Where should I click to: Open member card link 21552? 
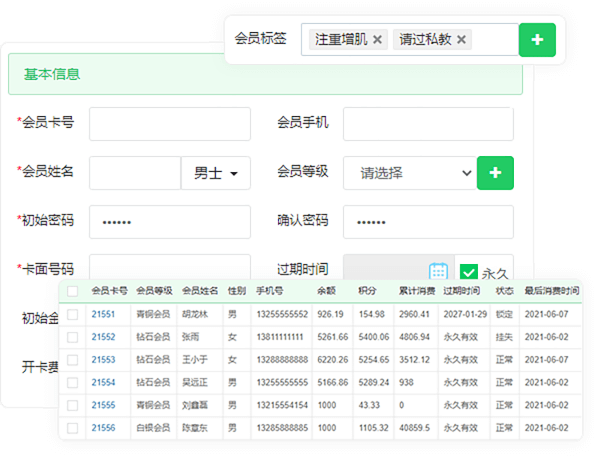pos(103,337)
